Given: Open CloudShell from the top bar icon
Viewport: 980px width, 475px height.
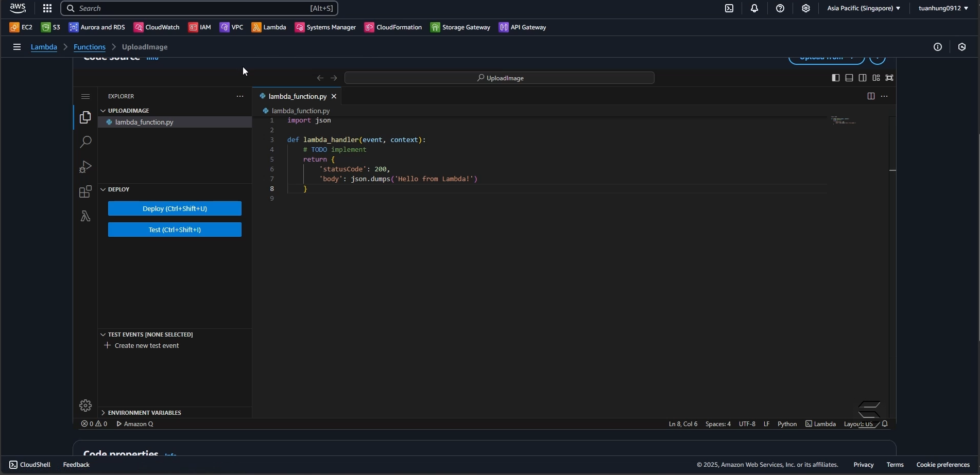Looking at the screenshot, I should click(x=729, y=8).
